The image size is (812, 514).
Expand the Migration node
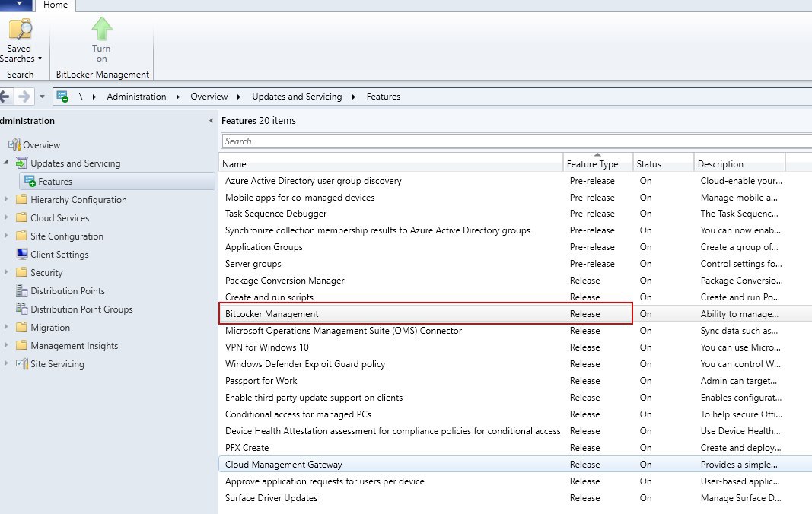coord(5,327)
